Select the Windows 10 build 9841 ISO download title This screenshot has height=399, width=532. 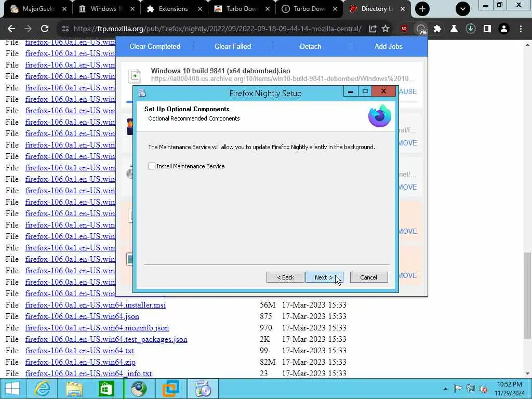(220, 71)
